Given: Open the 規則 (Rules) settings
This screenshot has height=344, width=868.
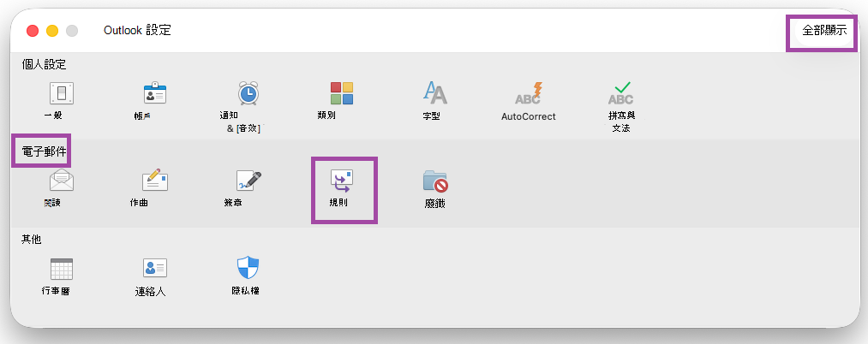Looking at the screenshot, I should point(342,181).
